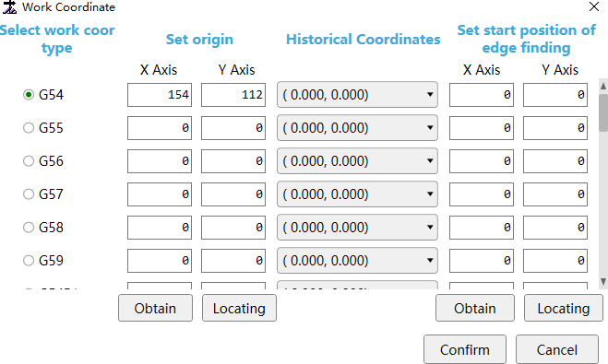Open G58 historical coordinates dropdown
This screenshot has width=608, height=364.
point(357,228)
